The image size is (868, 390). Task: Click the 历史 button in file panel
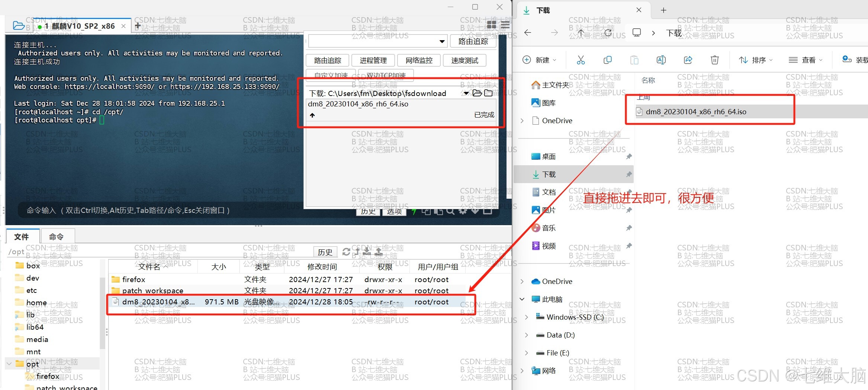(x=325, y=252)
